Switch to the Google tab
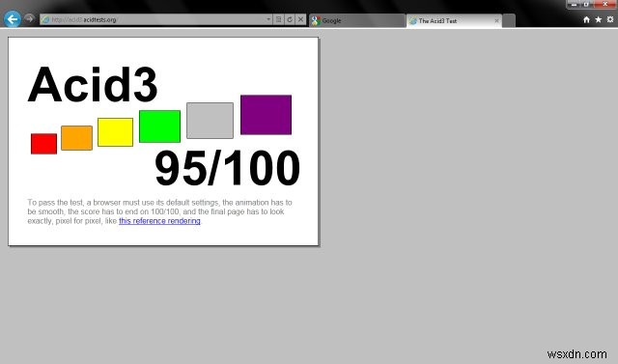This screenshot has height=364, width=618. pos(357,20)
